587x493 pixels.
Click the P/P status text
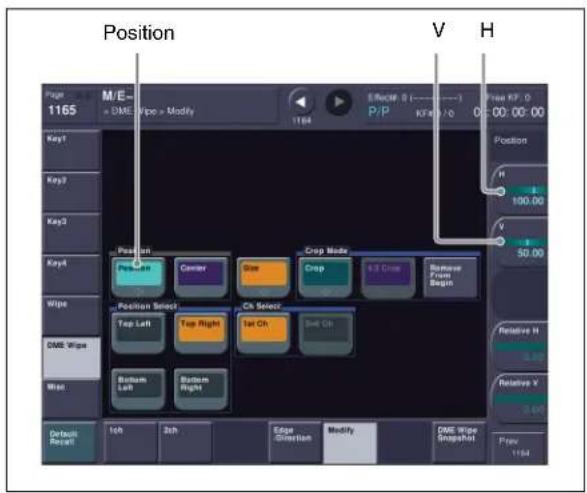(x=379, y=112)
